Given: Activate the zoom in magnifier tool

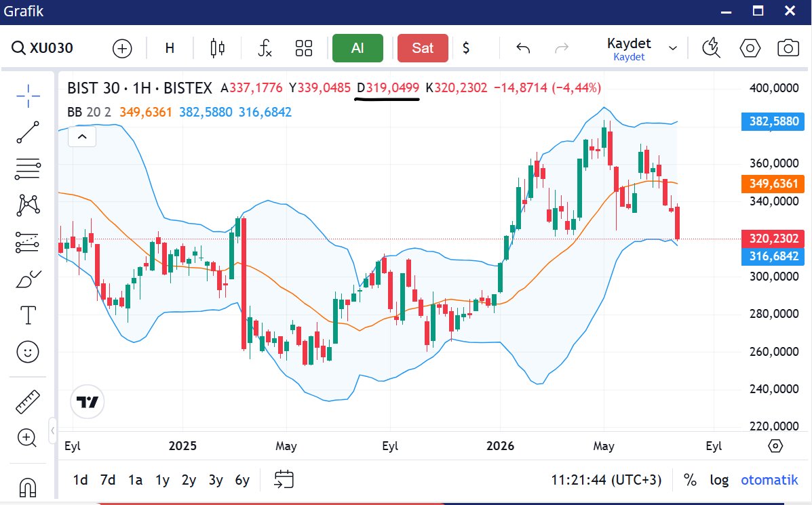Looking at the screenshot, I should tap(27, 438).
